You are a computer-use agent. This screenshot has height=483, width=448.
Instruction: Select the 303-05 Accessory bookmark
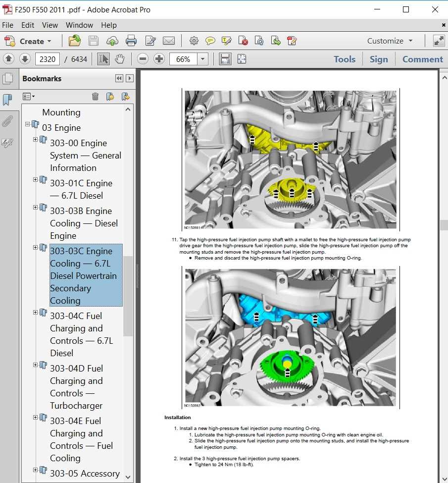pos(85,474)
